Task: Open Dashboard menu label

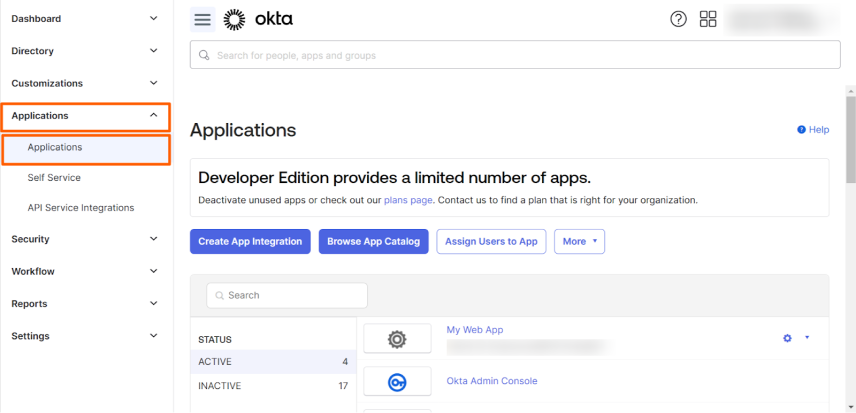Action: [36, 19]
